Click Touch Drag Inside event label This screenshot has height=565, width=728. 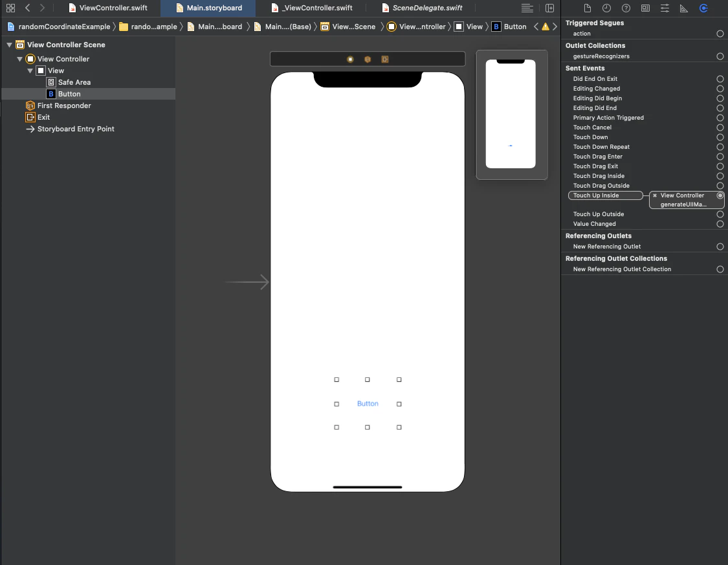(x=599, y=176)
